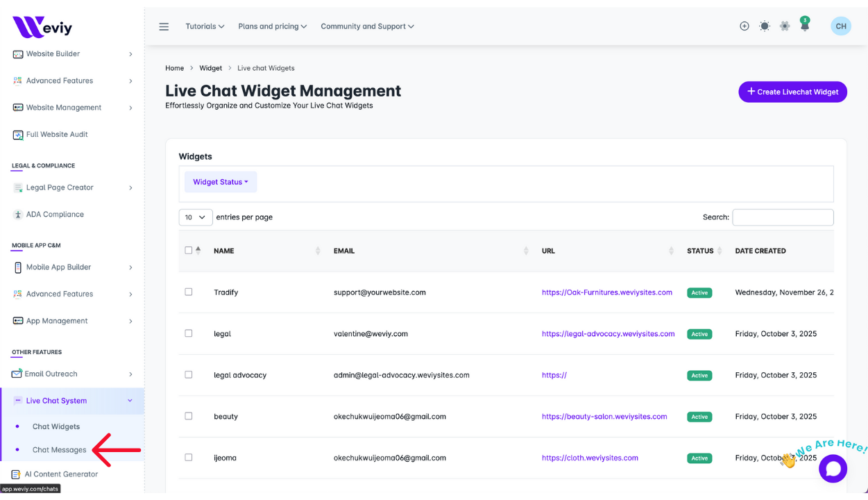Click Create Livechat Widget button
Image resolution: width=868 pixels, height=500 pixels.
[792, 92]
